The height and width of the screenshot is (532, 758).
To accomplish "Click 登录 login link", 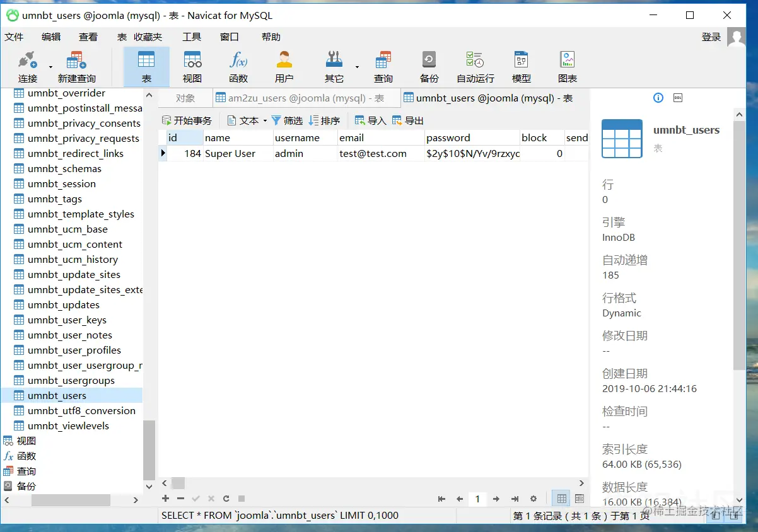I will [x=711, y=37].
